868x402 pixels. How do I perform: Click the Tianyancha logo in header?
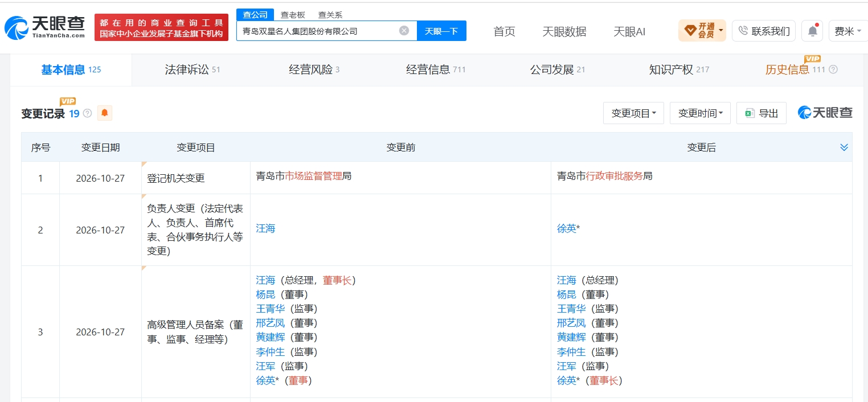coord(45,27)
